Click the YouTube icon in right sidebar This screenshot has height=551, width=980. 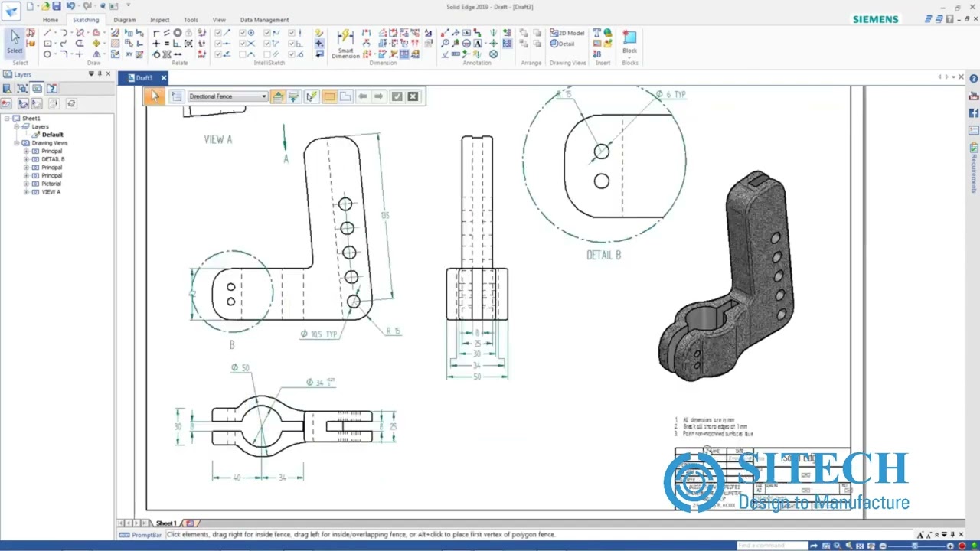974,96
